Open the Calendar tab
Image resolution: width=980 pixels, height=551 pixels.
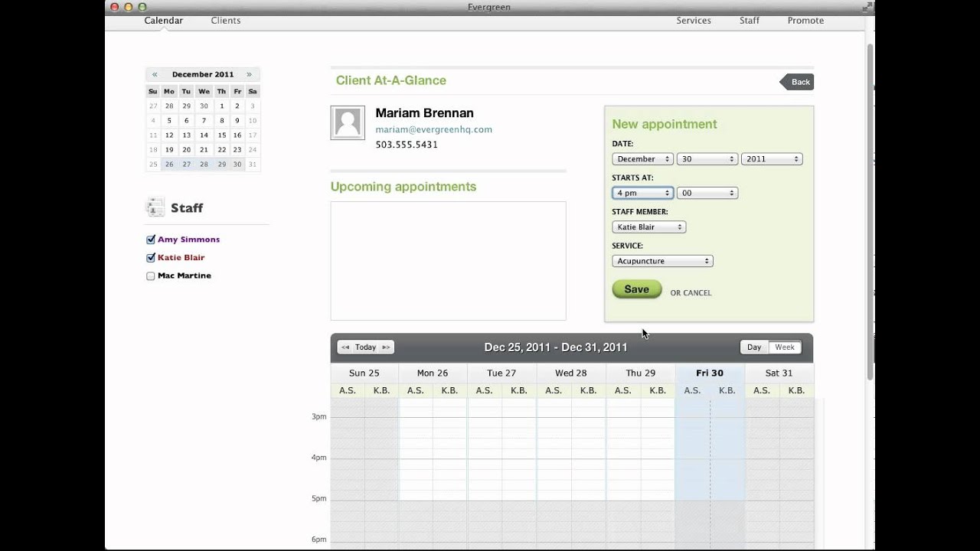click(x=164, y=21)
